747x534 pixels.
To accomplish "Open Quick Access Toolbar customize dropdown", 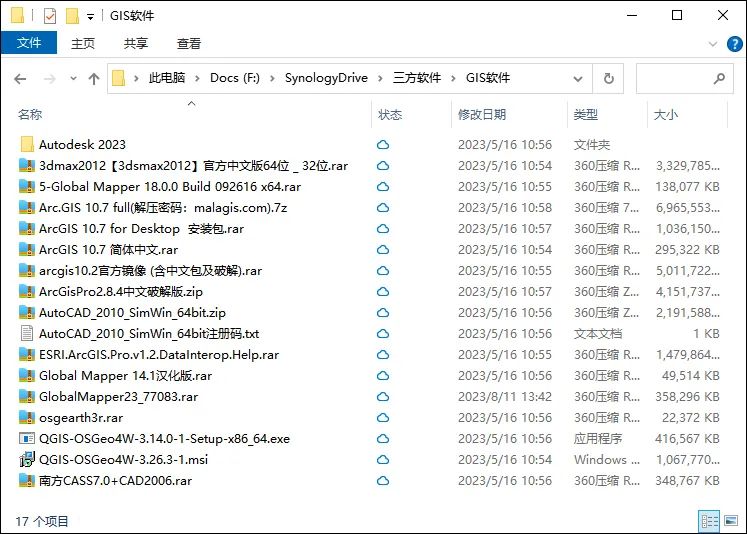I will [x=90, y=17].
